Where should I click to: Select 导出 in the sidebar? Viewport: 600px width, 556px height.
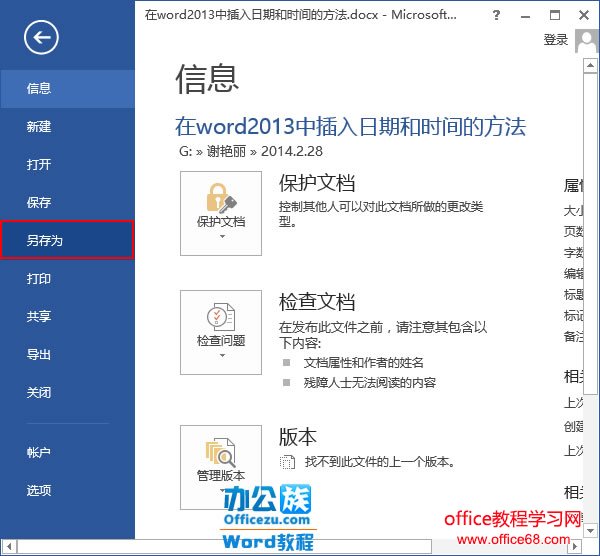[67, 354]
